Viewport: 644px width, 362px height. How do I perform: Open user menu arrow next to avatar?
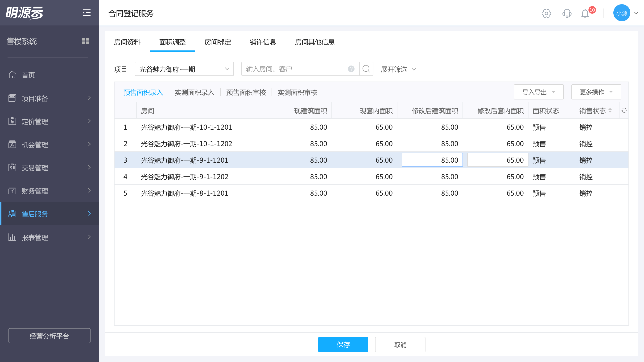[x=636, y=13]
